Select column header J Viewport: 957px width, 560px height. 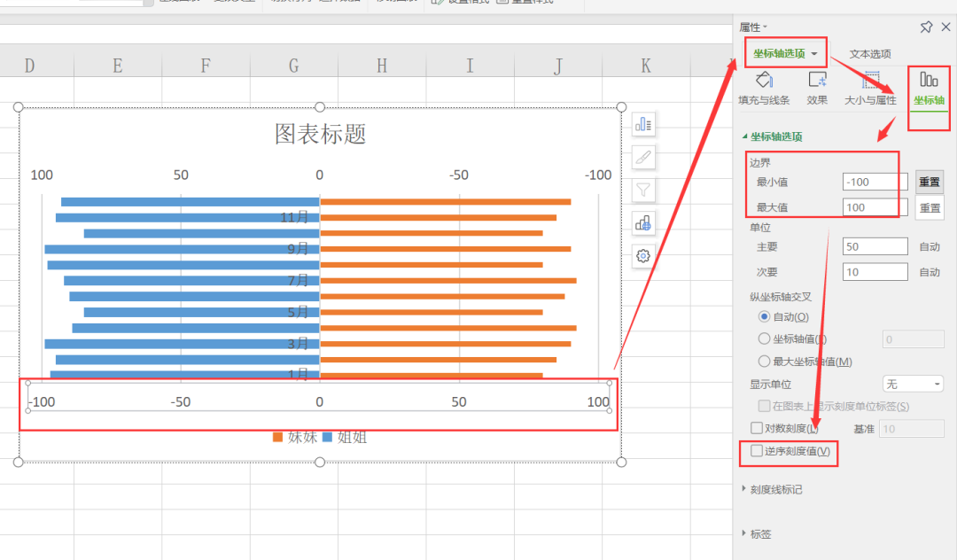point(558,66)
